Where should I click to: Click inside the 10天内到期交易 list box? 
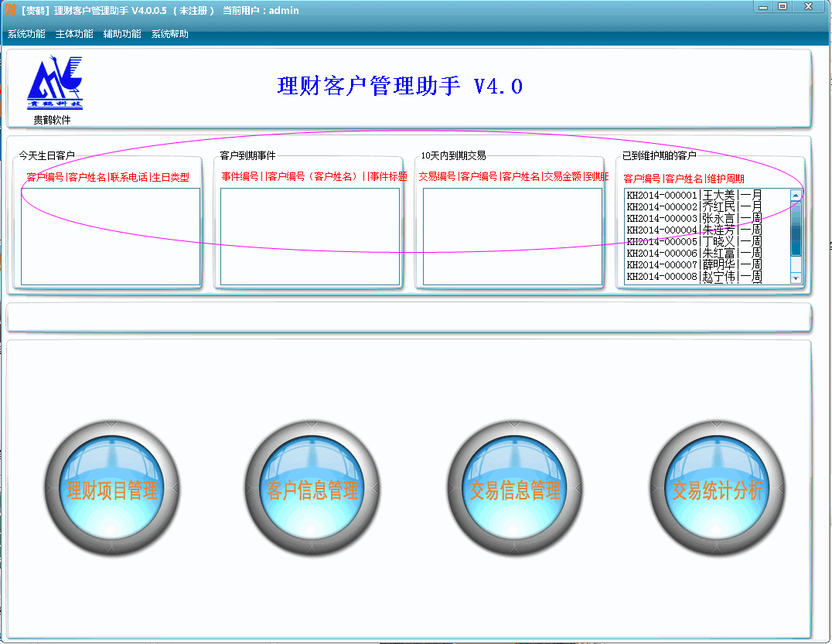pyautogui.click(x=513, y=237)
